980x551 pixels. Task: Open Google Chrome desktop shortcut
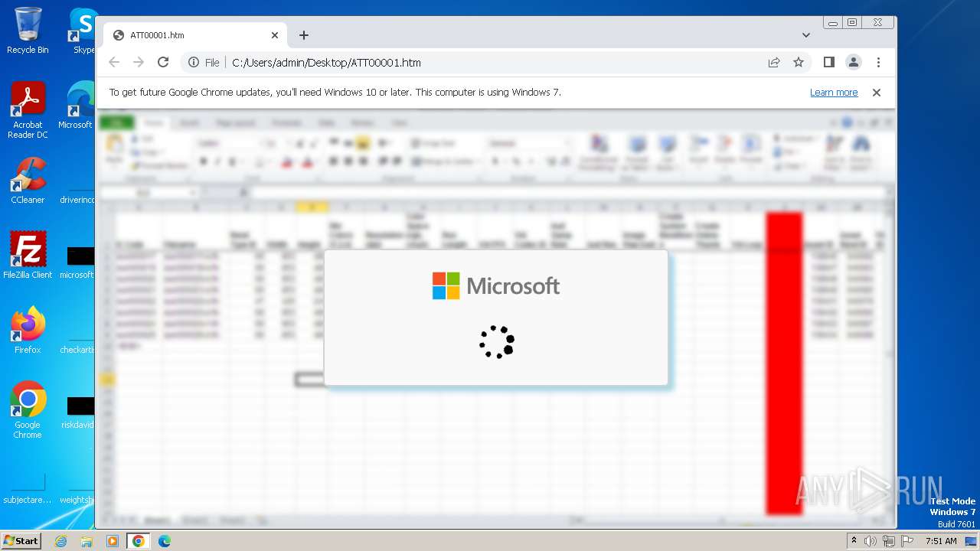coord(28,409)
